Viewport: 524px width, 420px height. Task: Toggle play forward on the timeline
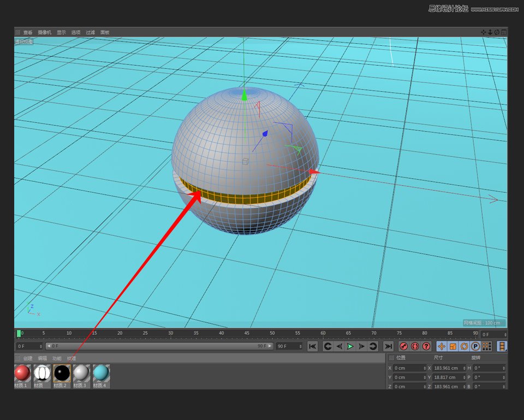(x=350, y=346)
